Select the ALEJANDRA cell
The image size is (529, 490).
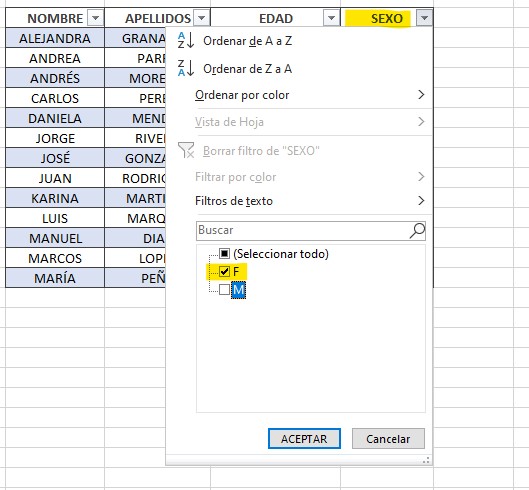tap(55, 38)
